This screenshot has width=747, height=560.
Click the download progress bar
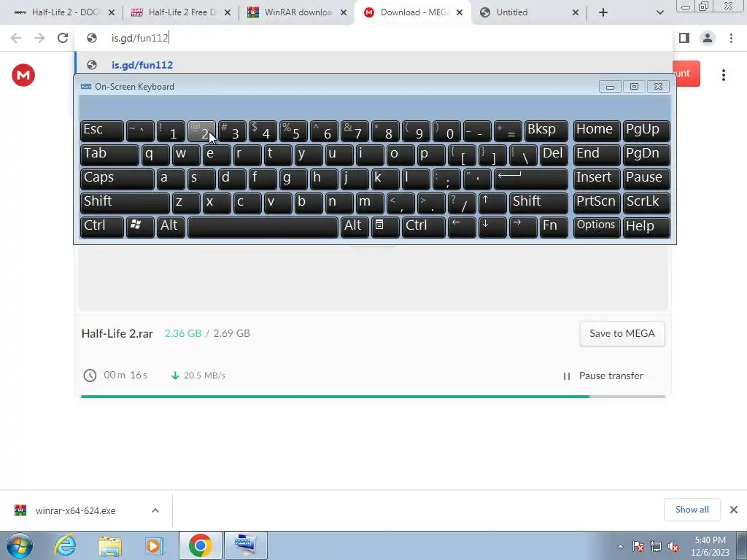point(373,397)
